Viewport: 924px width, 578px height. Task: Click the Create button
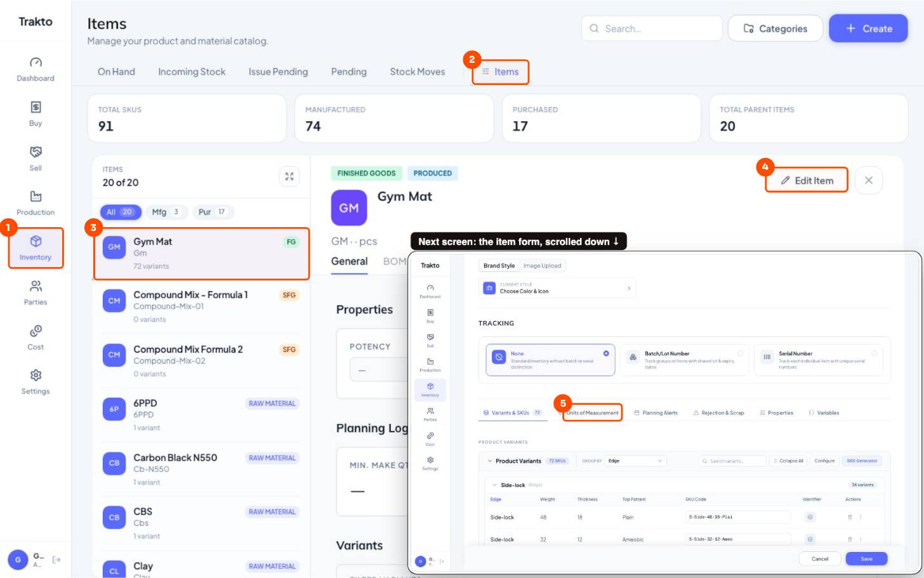(868, 29)
